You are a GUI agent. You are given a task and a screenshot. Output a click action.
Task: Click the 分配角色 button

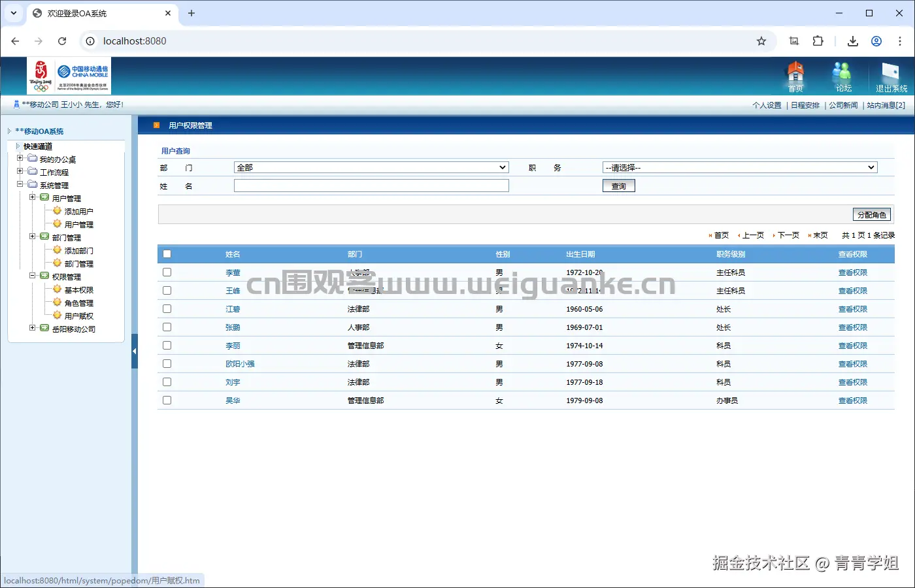pyautogui.click(x=872, y=215)
